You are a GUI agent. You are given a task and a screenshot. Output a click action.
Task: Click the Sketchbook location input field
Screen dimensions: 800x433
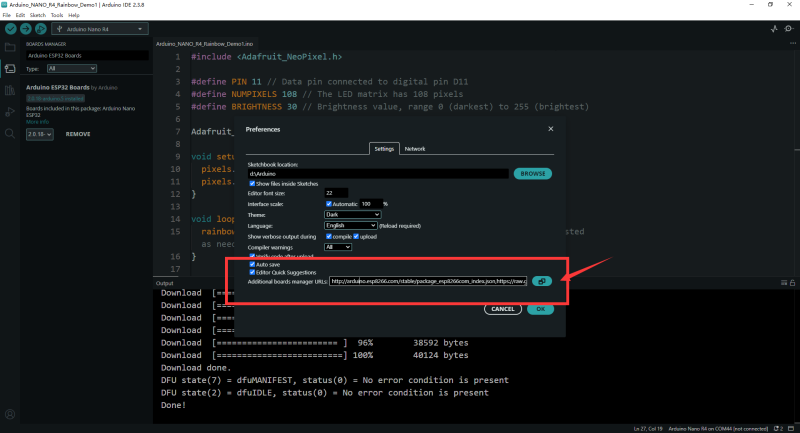378,174
